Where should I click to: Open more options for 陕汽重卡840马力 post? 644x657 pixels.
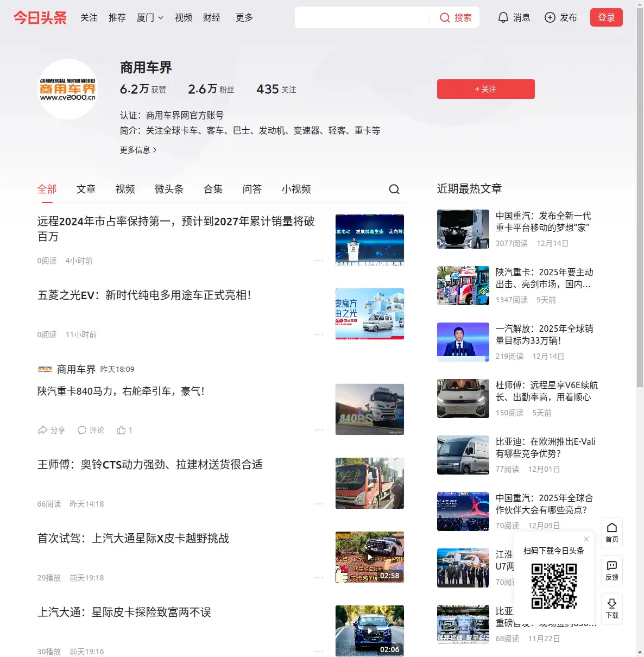pos(319,430)
